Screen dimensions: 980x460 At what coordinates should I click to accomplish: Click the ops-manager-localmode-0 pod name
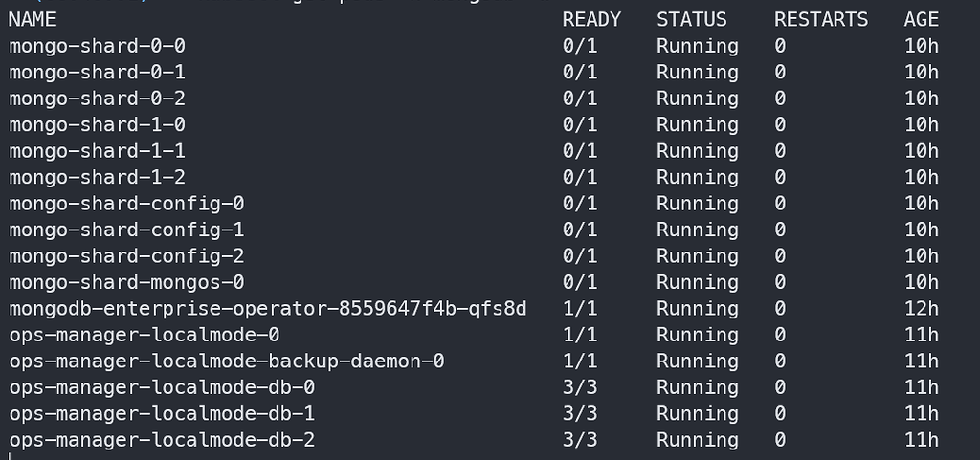pyautogui.click(x=144, y=335)
